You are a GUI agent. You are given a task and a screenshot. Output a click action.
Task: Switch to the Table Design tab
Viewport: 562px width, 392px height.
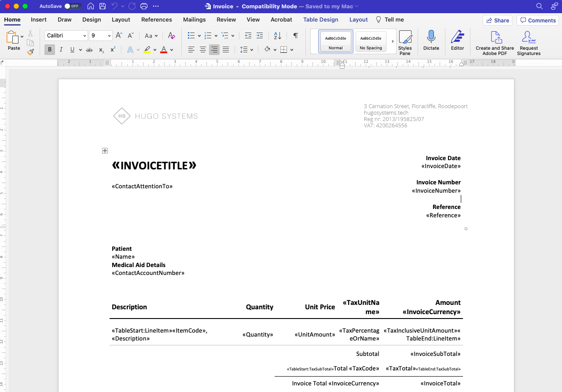pyautogui.click(x=320, y=20)
